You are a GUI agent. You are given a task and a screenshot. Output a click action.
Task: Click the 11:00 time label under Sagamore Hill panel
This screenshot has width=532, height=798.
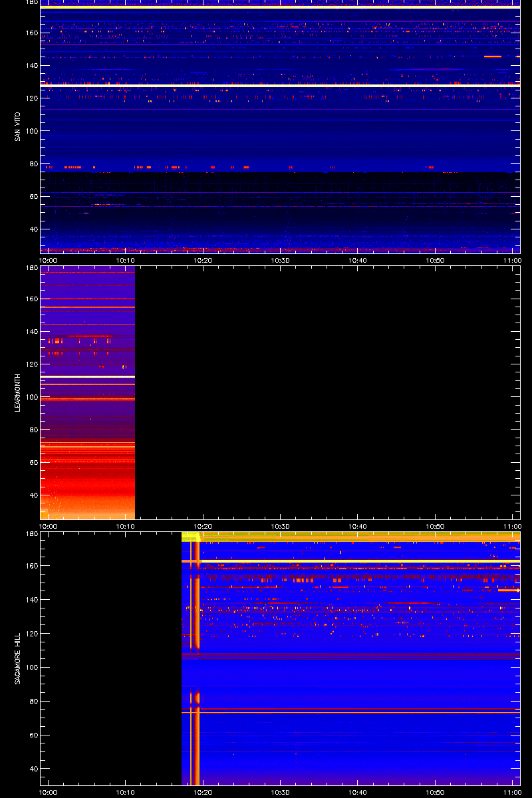coord(512,793)
